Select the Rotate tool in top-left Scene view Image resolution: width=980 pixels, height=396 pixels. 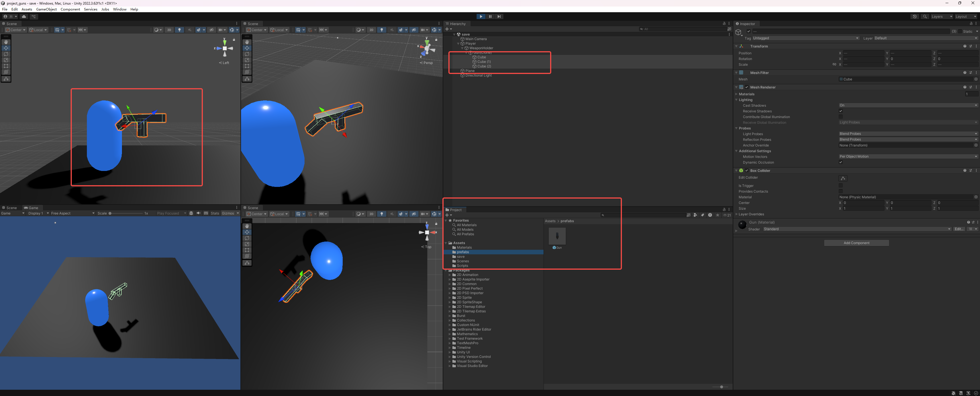pyautogui.click(x=6, y=54)
